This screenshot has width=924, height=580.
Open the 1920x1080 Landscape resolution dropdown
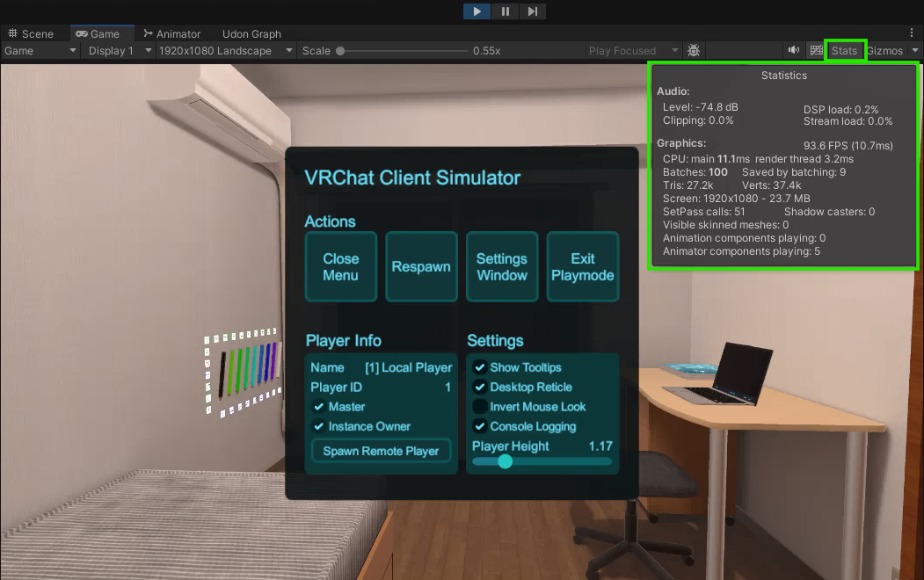[x=226, y=51]
